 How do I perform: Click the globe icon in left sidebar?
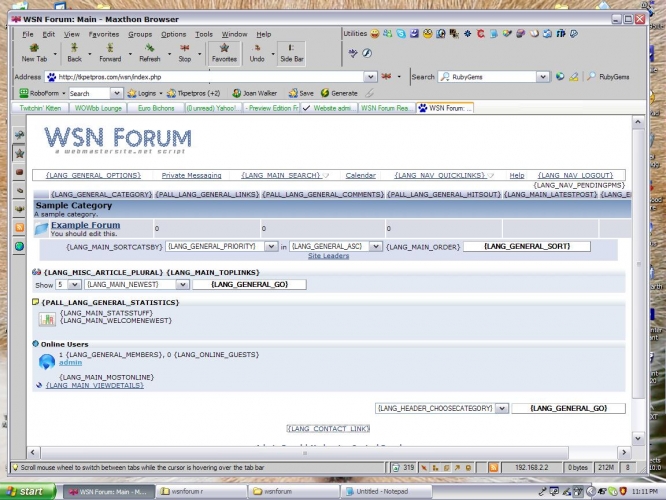tap(20, 246)
